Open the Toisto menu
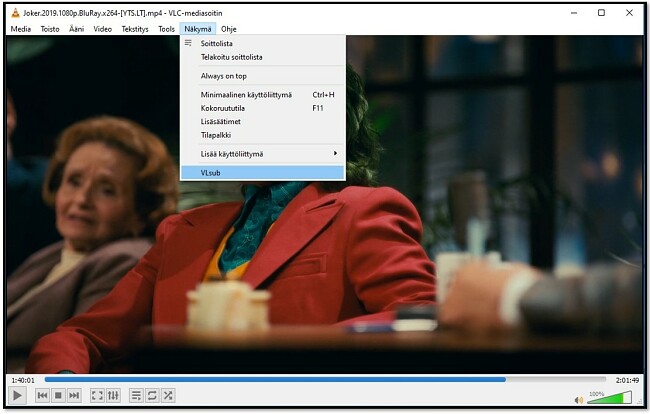Image resolution: width=650 pixels, height=414 pixels. pyautogui.click(x=50, y=29)
